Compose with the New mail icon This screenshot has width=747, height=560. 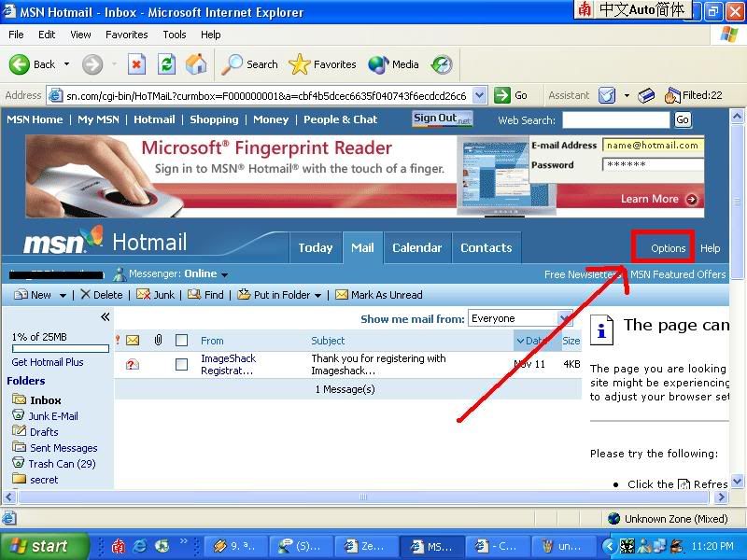pyautogui.click(x=21, y=295)
